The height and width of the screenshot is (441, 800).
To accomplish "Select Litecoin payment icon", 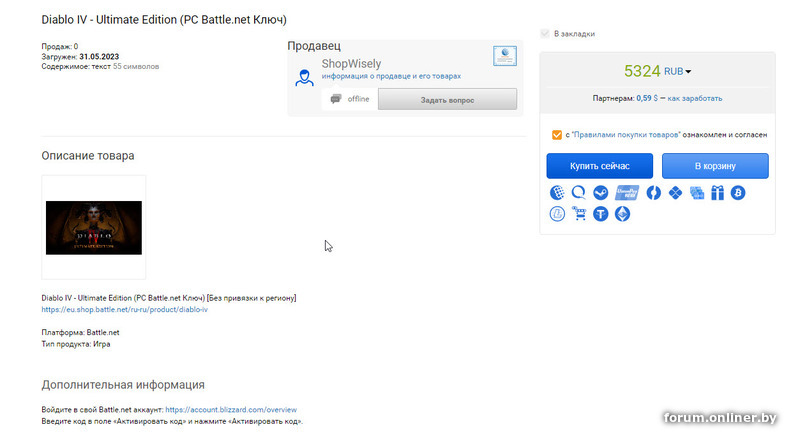I will click(557, 214).
